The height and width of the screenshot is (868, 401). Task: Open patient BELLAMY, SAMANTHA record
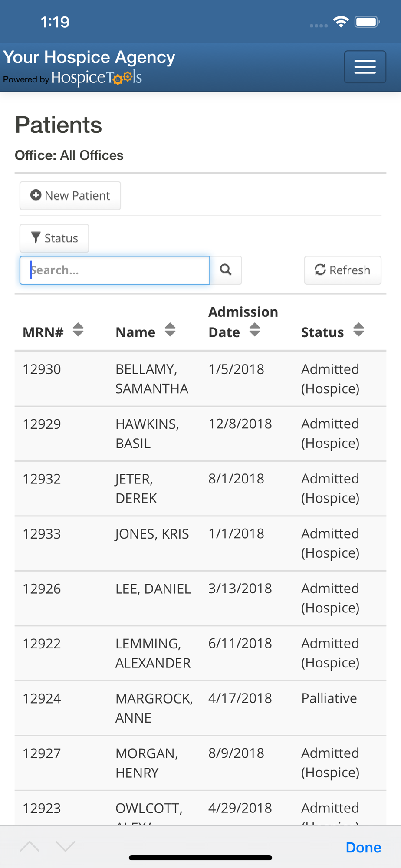point(200,379)
